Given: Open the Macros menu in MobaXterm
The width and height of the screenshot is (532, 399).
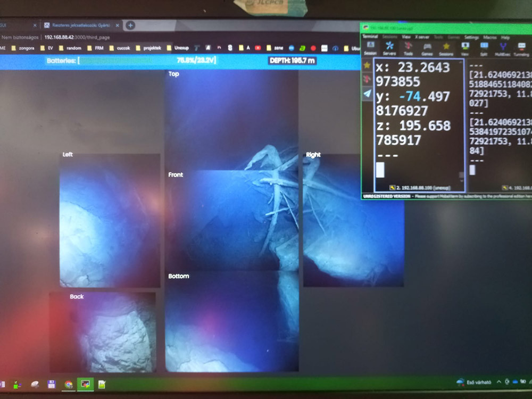Looking at the screenshot, I should pos(489,38).
